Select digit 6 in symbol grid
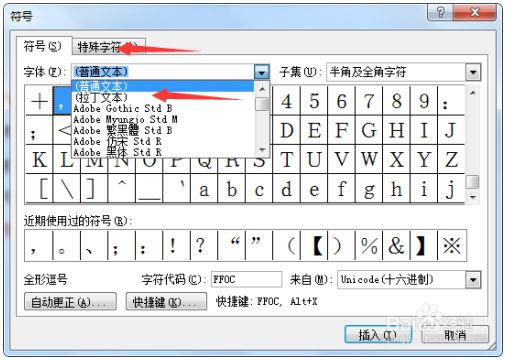506x360 pixels. 342,101
